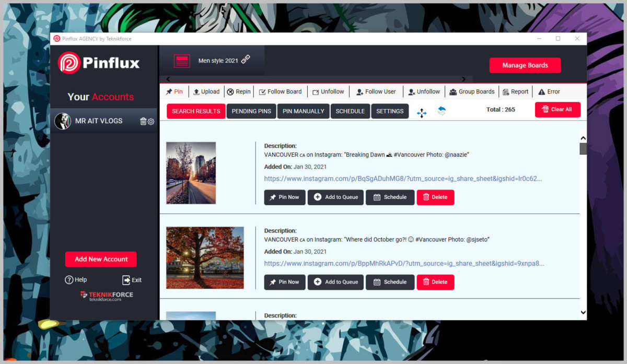Click the Breaking Dawn street thumbnail

point(191,173)
